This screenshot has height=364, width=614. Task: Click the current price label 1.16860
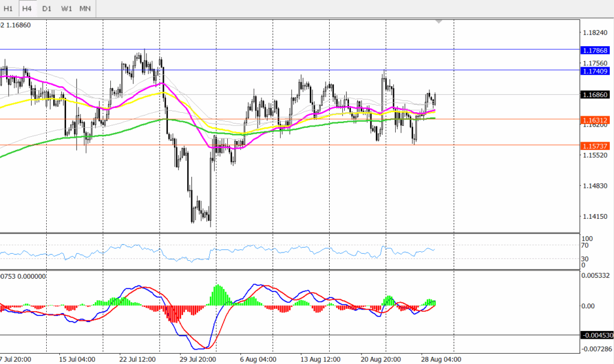click(595, 95)
